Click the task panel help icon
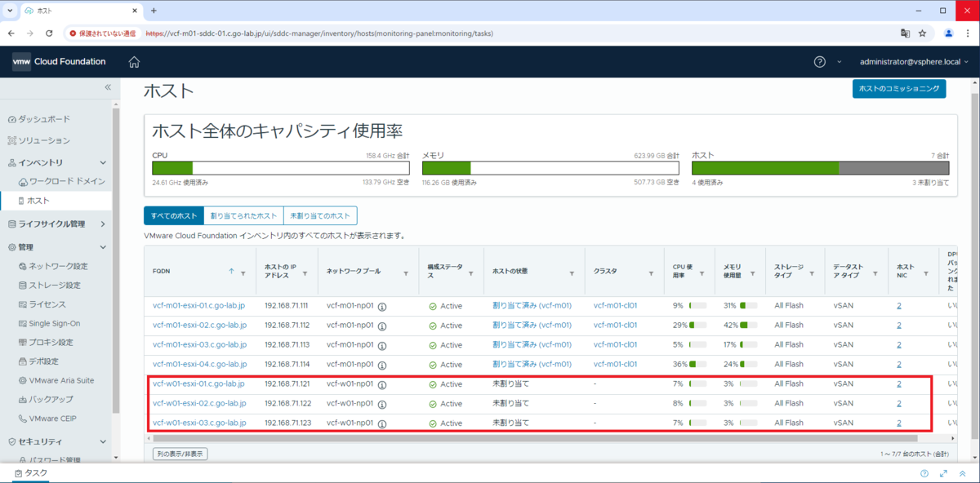Screen dimensions: 980x483 point(924,473)
